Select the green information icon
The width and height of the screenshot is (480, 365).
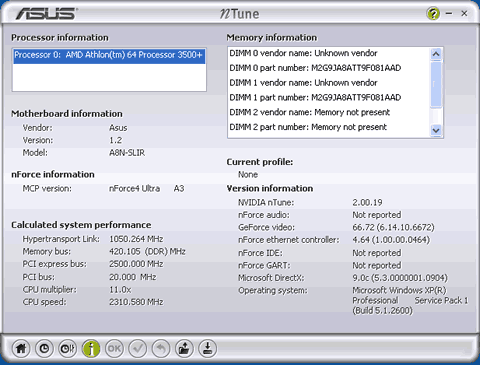click(x=91, y=349)
